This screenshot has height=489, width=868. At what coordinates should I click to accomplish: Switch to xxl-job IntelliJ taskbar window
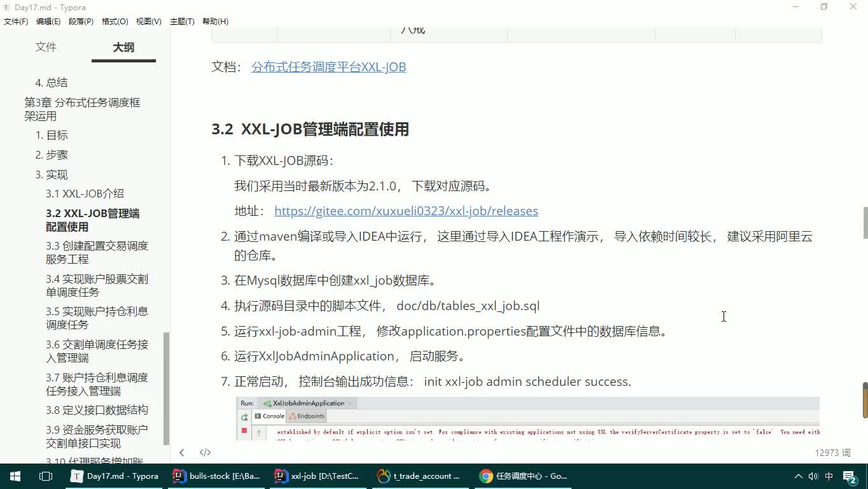click(319, 476)
